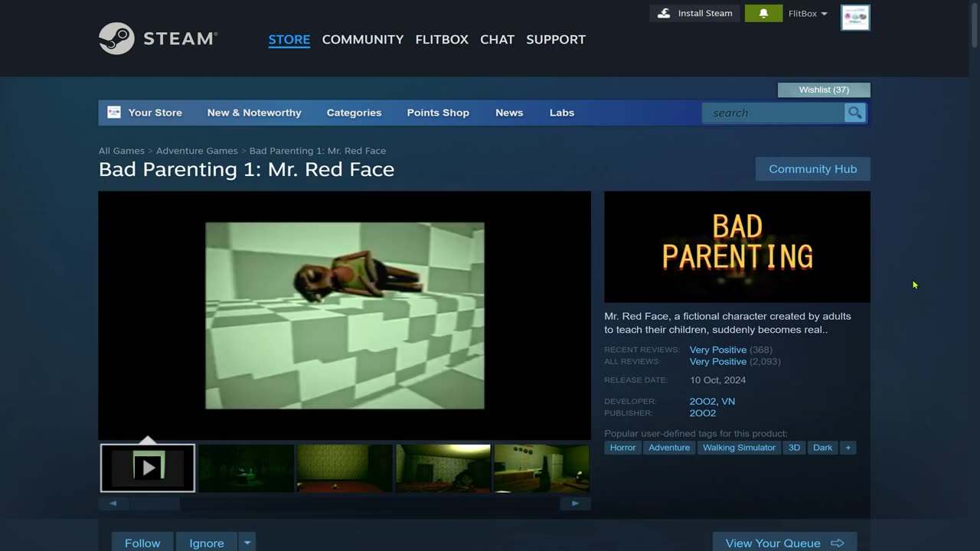Open the Labs tab
The width and height of the screenshot is (980, 551).
[562, 112]
